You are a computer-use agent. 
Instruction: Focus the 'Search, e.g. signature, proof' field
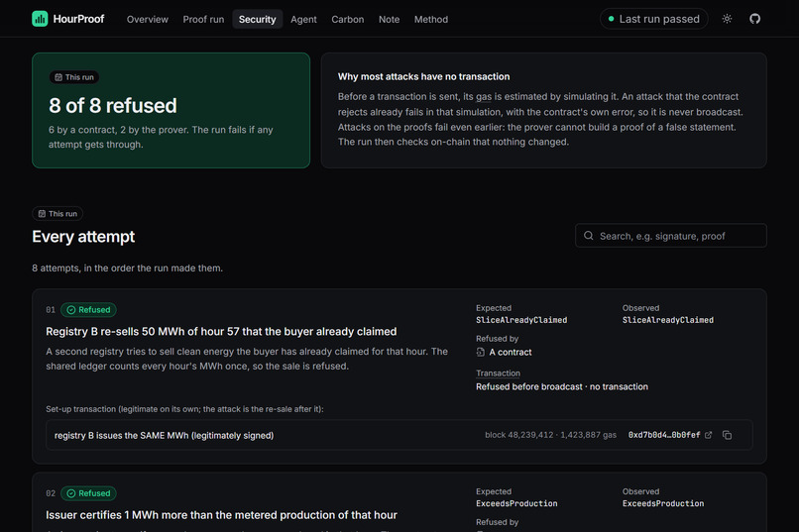tap(670, 236)
